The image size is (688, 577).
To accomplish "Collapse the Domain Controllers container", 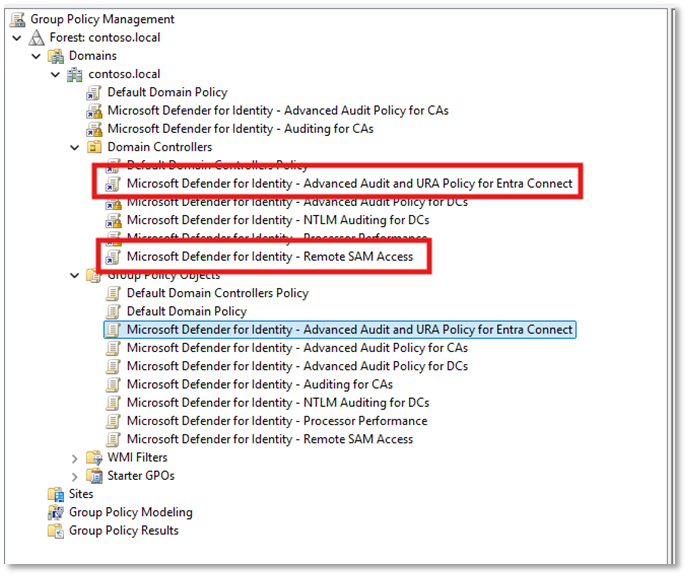I will (74, 148).
